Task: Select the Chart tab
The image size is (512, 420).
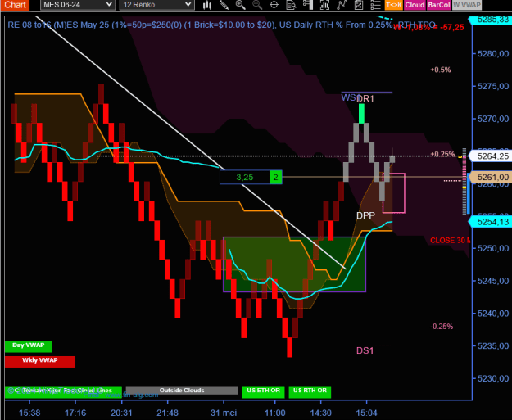Action: pyautogui.click(x=15, y=5)
